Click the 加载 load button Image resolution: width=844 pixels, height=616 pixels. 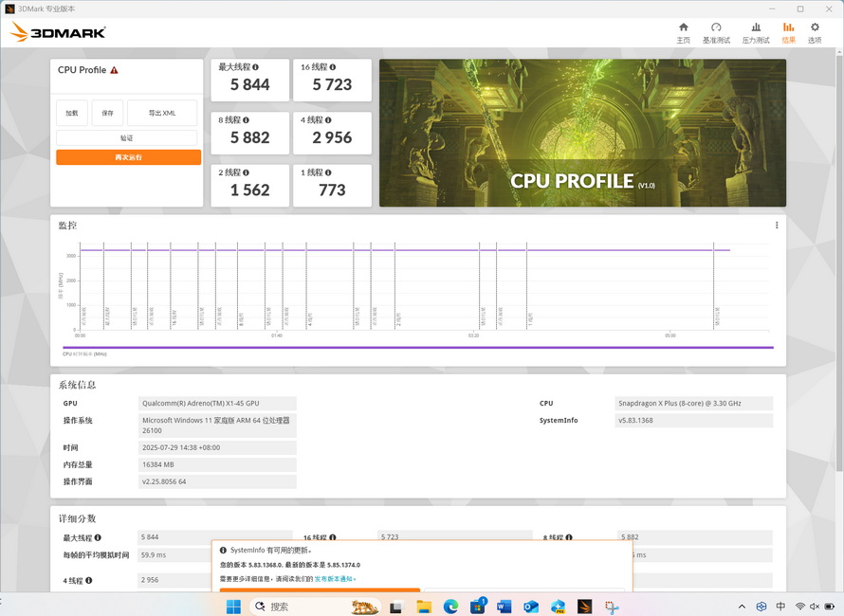72,113
